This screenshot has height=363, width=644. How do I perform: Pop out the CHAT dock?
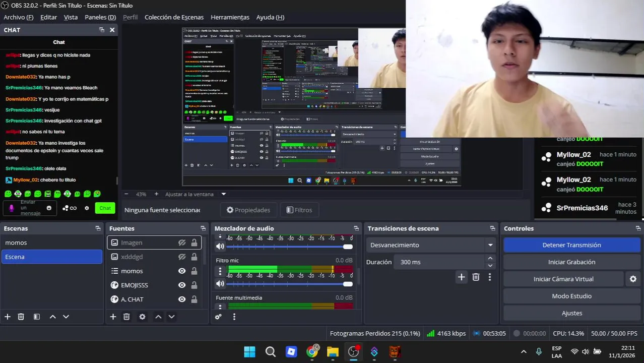click(x=101, y=30)
